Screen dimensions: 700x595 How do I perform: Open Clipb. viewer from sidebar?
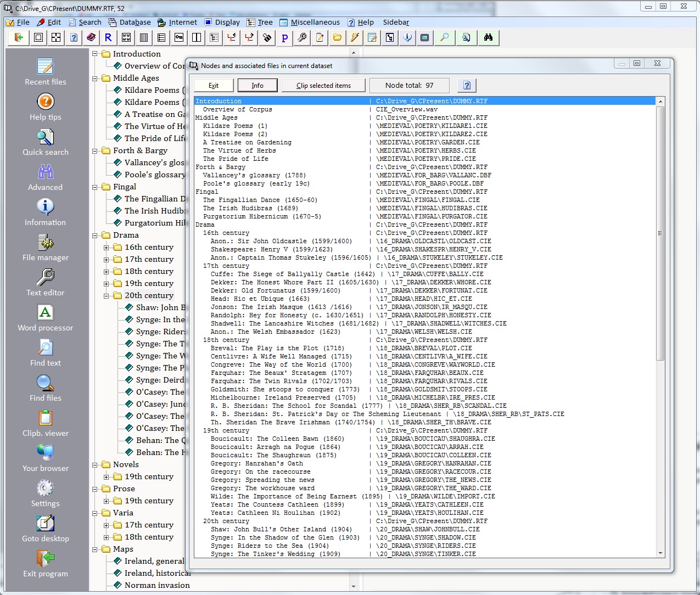pos(45,418)
